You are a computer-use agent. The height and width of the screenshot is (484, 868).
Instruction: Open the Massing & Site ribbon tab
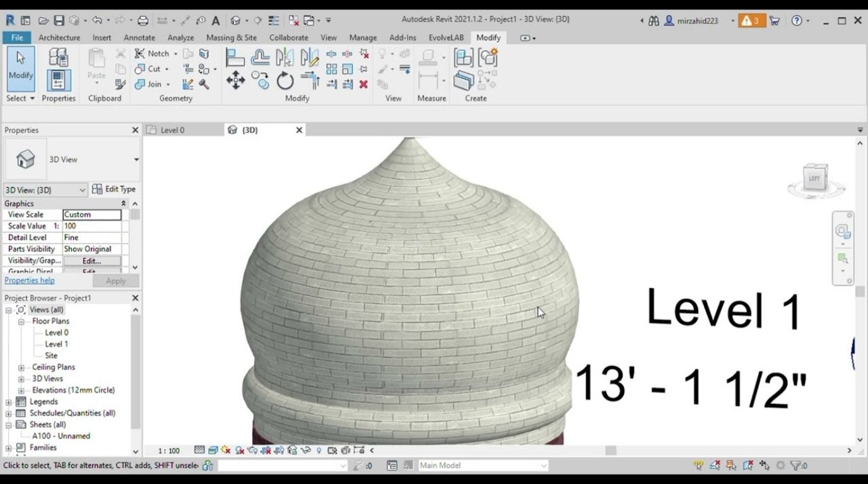click(x=232, y=38)
